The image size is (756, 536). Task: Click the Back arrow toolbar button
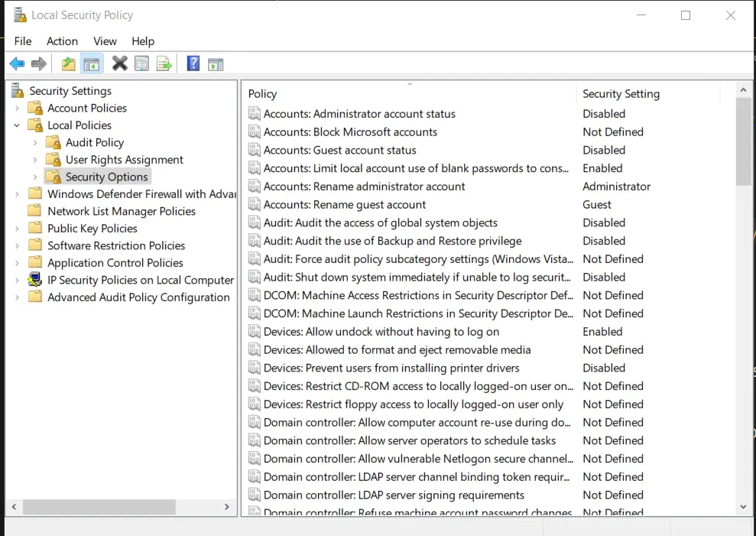point(17,64)
